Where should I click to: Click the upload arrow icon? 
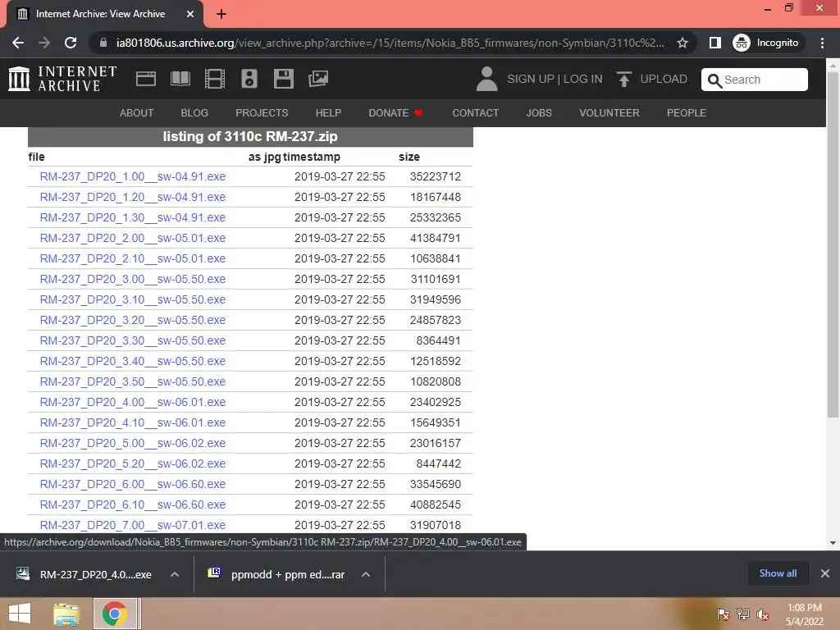pyautogui.click(x=623, y=79)
